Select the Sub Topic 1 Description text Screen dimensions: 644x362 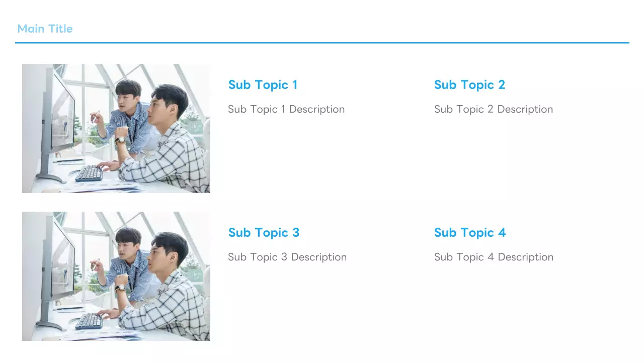click(x=286, y=109)
